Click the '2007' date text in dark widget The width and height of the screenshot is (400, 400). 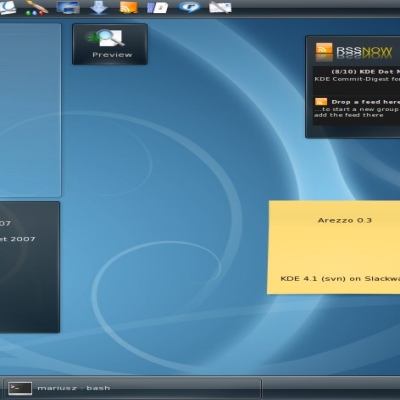[23, 239]
